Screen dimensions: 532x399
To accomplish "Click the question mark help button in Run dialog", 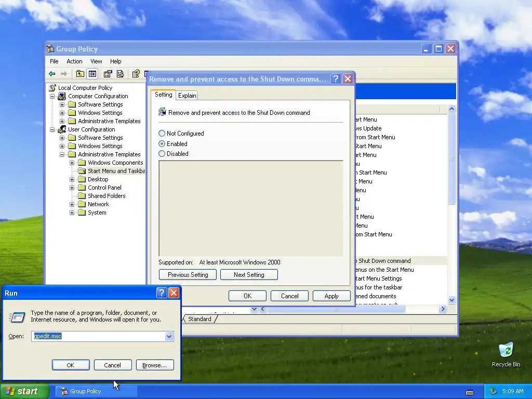I will point(162,293).
